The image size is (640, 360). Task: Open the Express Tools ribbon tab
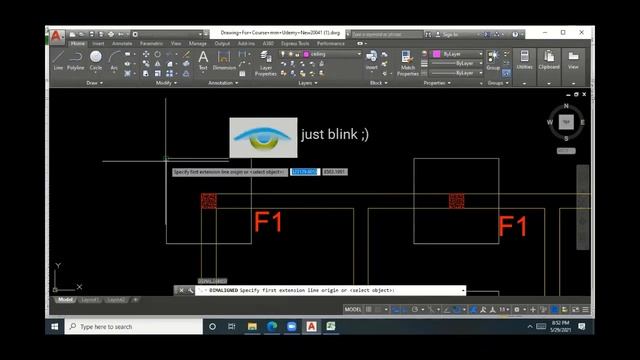(295, 43)
